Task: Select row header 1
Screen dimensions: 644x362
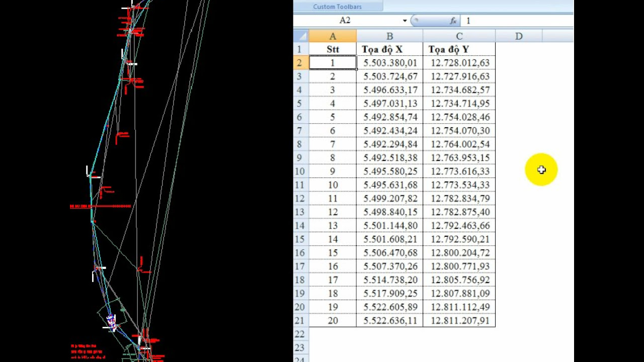Action: coord(301,49)
